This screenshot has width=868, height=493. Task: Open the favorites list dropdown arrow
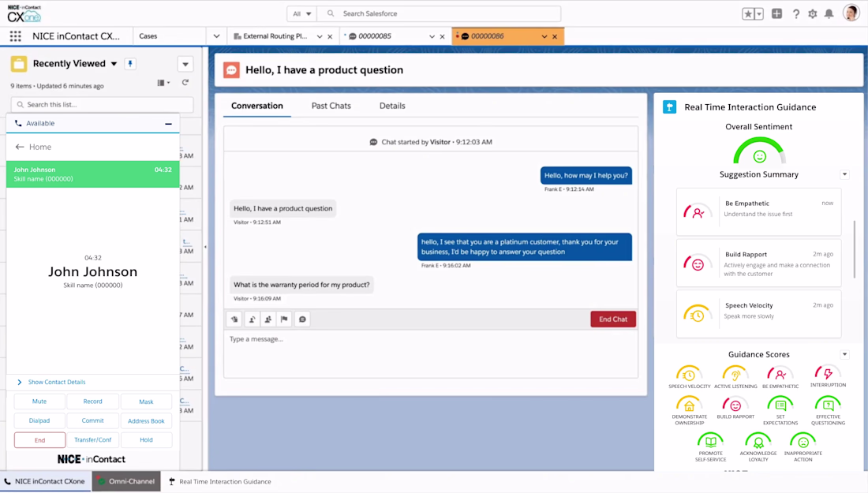tap(759, 14)
